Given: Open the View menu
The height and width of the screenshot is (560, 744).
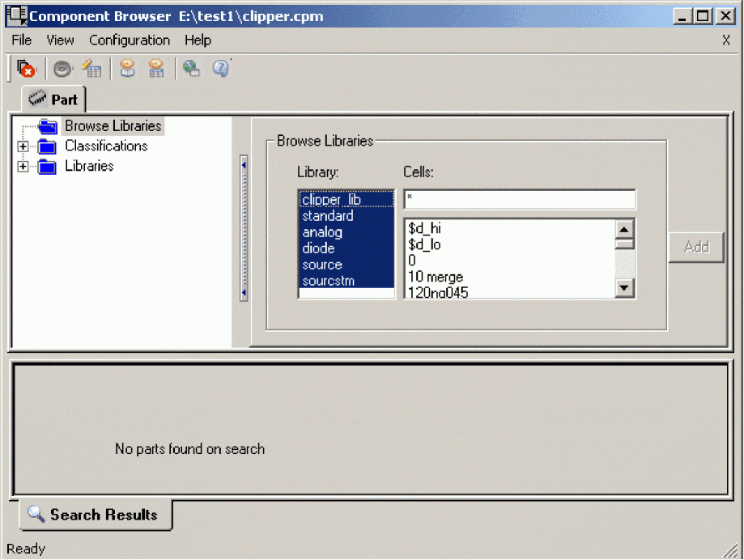Looking at the screenshot, I should pos(60,40).
